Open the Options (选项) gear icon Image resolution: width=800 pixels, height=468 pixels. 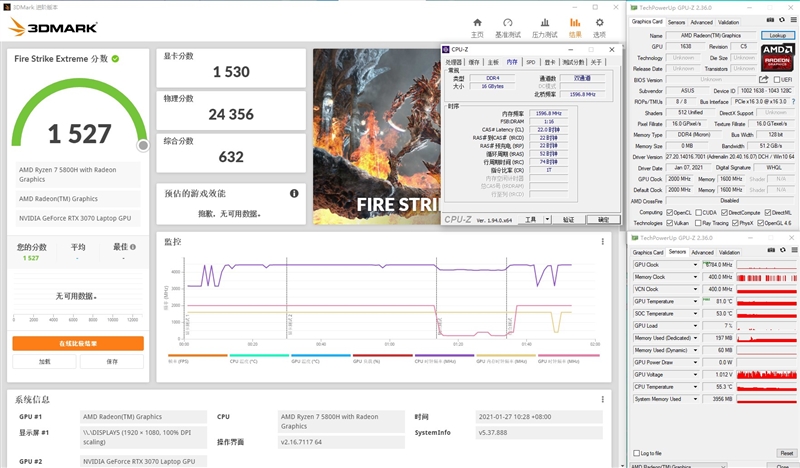tap(599, 22)
